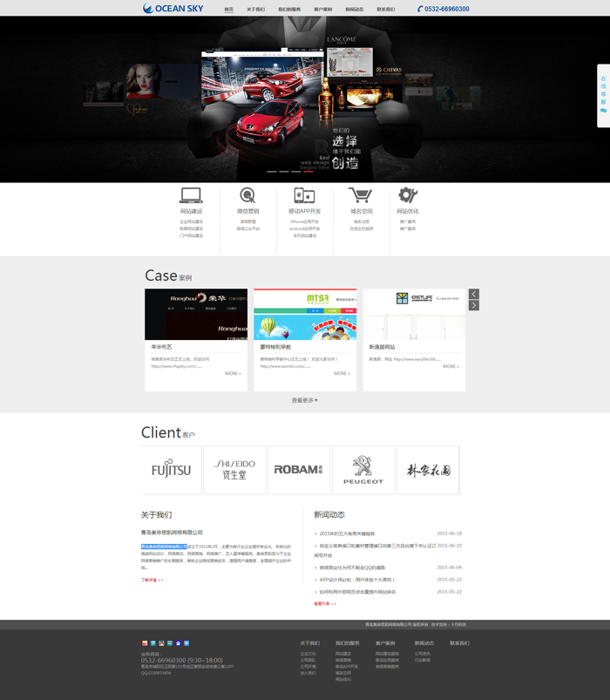610x700 pixels.
Task: Show next cases with right arrow
Action: (474, 305)
